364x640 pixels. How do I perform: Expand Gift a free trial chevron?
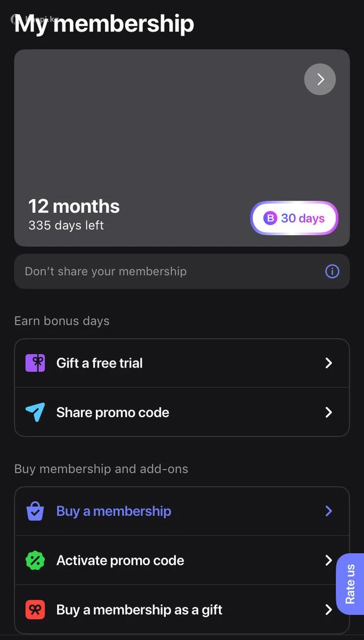point(329,363)
